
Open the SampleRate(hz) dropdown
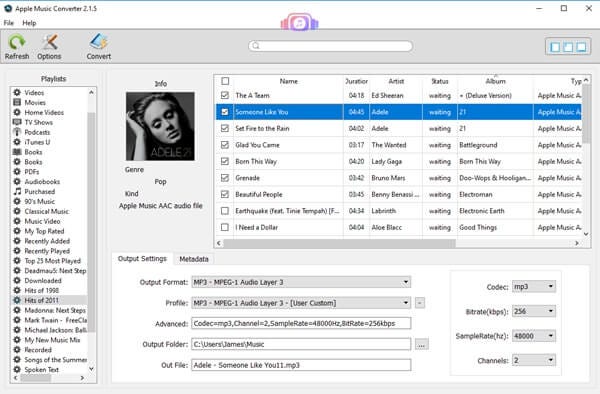click(534, 336)
